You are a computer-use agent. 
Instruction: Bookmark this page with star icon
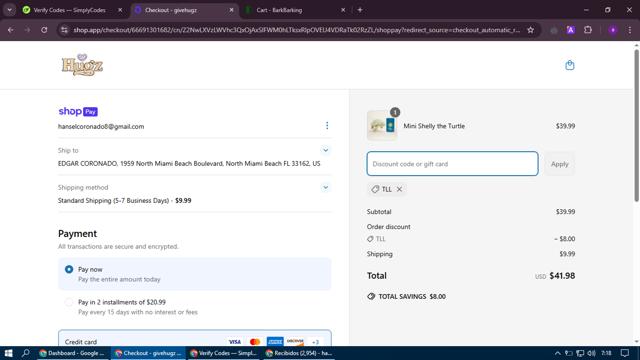[x=530, y=30]
